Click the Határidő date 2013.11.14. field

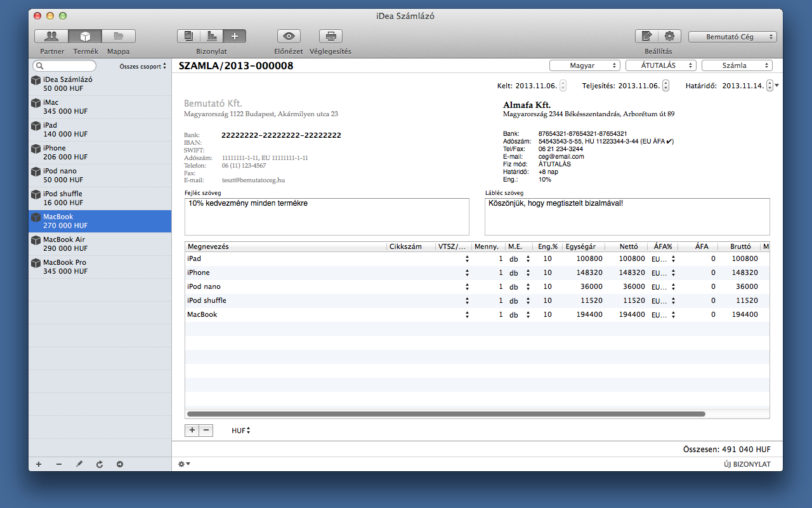click(x=743, y=86)
